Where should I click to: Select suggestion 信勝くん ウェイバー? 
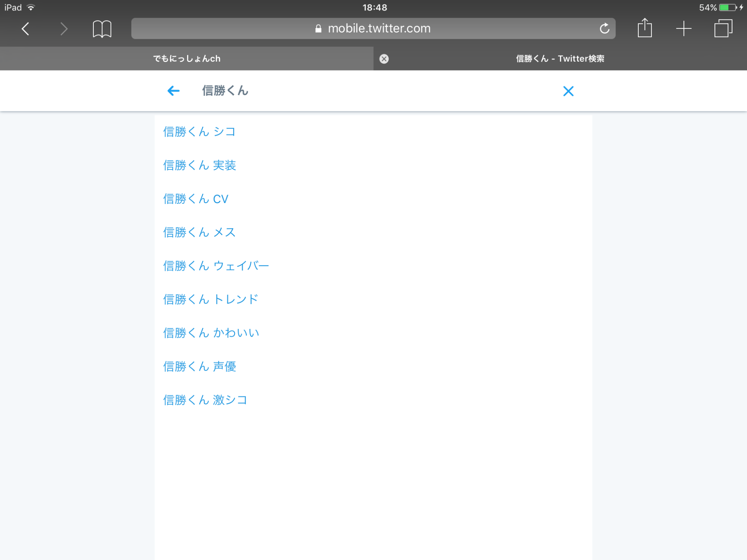tap(216, 266)
